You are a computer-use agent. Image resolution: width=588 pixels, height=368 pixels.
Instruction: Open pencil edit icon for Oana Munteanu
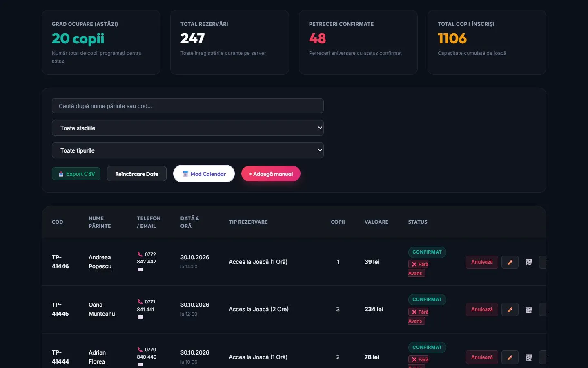click(x=510, y=310)
